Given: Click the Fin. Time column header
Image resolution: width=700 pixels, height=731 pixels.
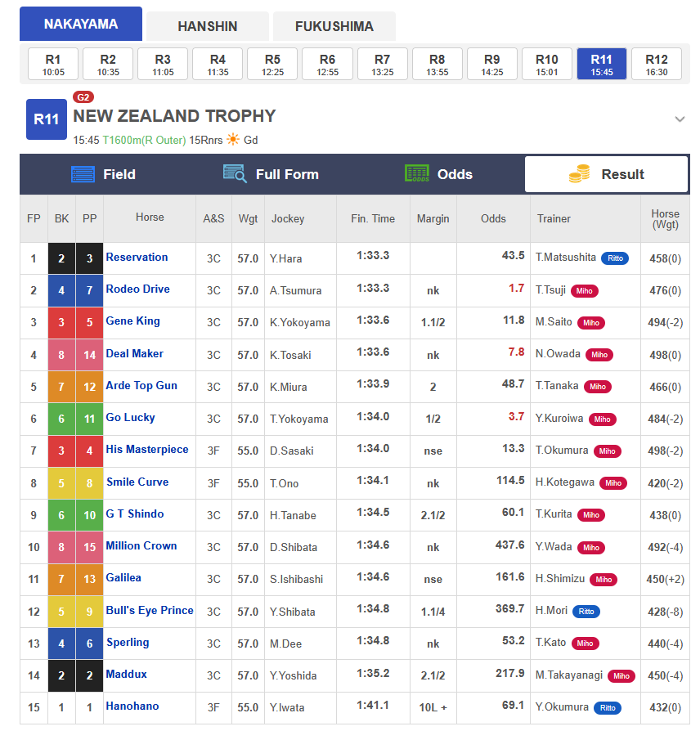Looking at the screenshot, I should 373,218.
